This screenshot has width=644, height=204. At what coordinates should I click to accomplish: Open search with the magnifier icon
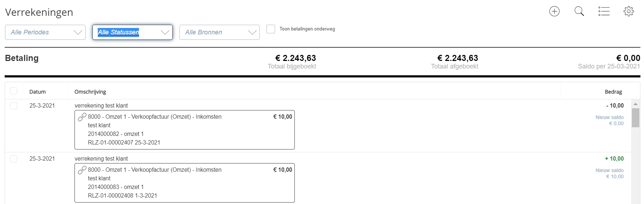(x=579, y=11)
